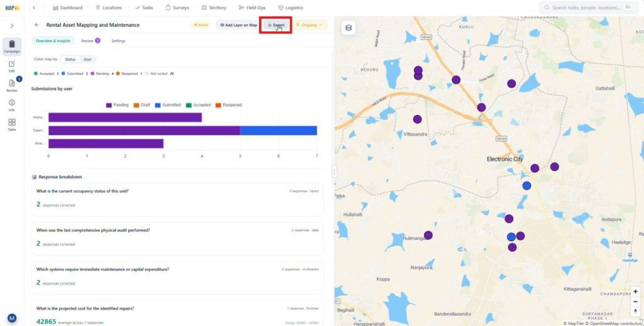Click the Not visited legend entry
Image resolution: width=644 pixels, height=326 pixels.
point(159,74)
